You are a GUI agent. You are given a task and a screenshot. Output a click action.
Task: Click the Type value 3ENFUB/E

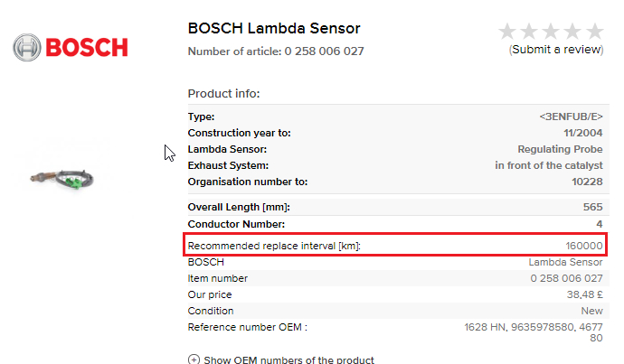[571, 117]
